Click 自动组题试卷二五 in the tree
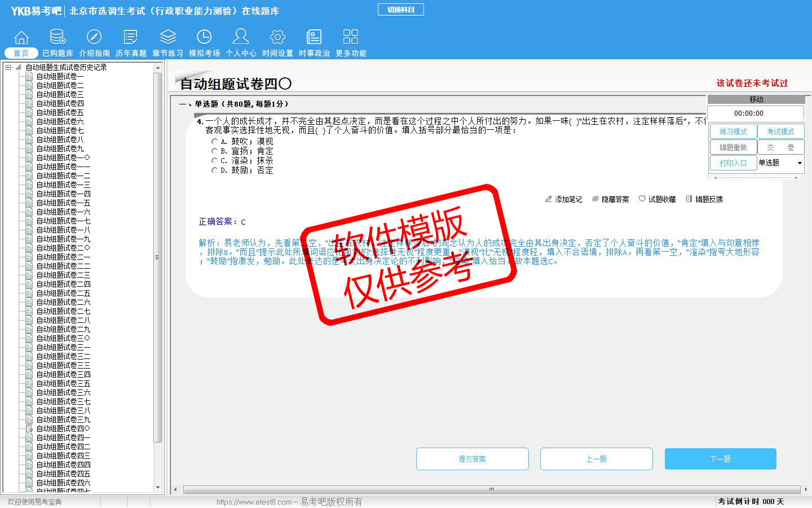Screen dimensions: 812x508 (x=63, y=293)
